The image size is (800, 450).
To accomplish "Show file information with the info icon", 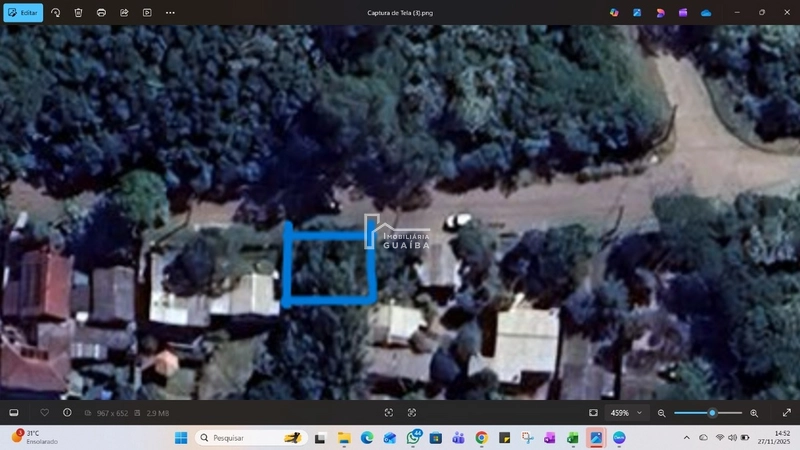I will (67, 412).
